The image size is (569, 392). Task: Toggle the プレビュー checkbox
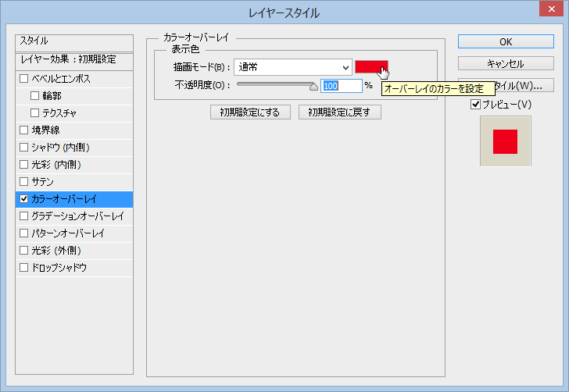coord(475,104)
